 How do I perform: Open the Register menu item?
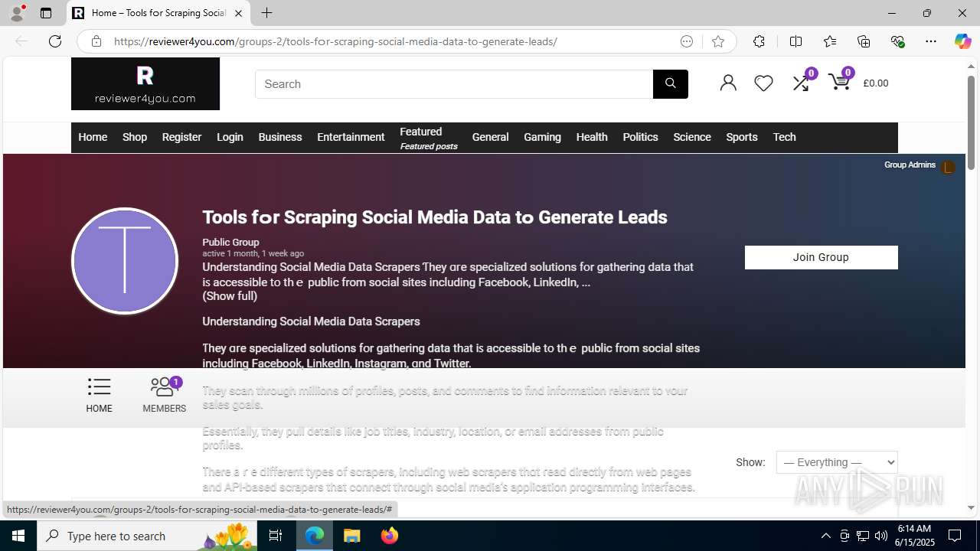tap(181, 137)
